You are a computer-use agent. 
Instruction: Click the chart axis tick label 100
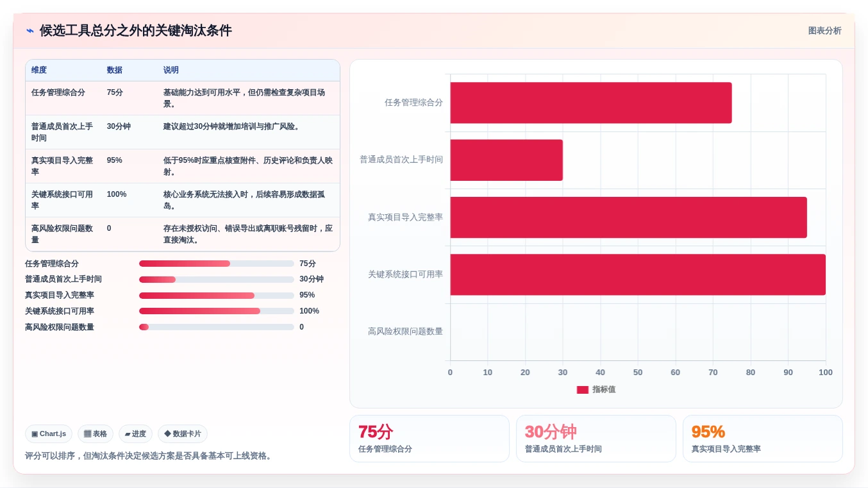click(826, 373)
